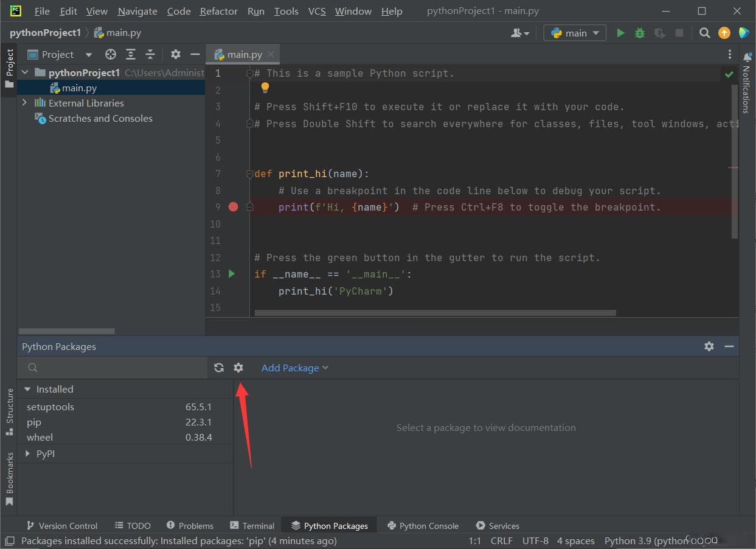
Task: Expand the PyPI repository section
Action: click(x=27, y=453)
